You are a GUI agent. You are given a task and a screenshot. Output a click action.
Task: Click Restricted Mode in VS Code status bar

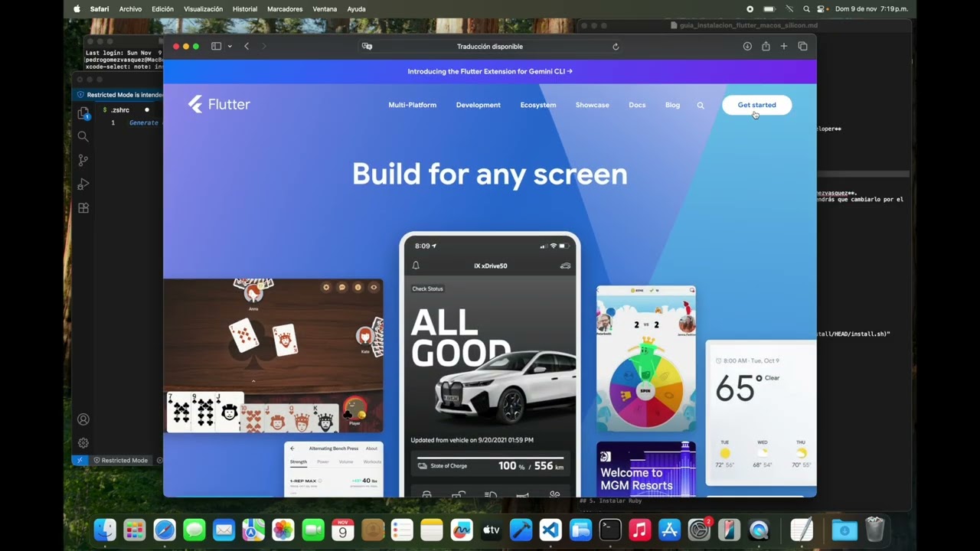(x=120, y=461)
